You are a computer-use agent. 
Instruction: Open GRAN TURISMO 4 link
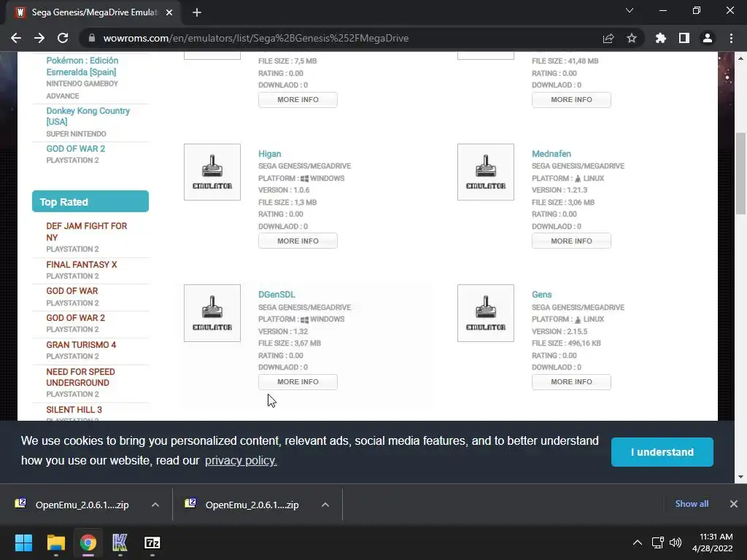(81, 345)
